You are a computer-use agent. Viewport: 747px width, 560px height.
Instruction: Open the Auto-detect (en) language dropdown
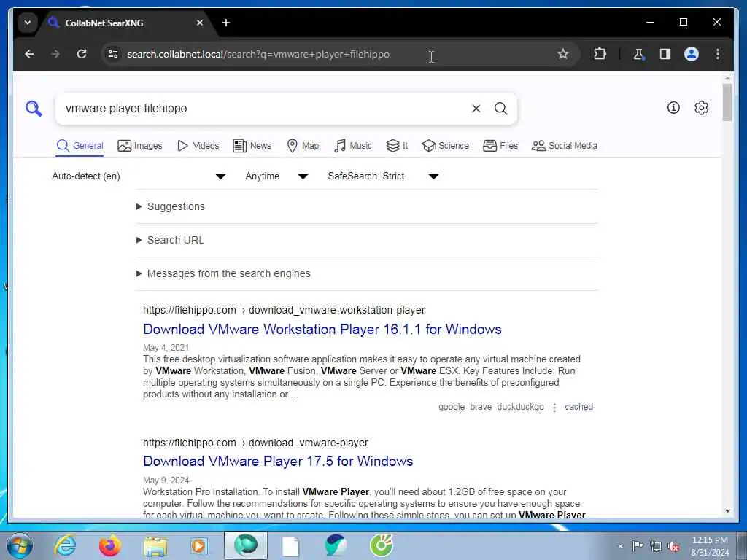coord(139,176)
